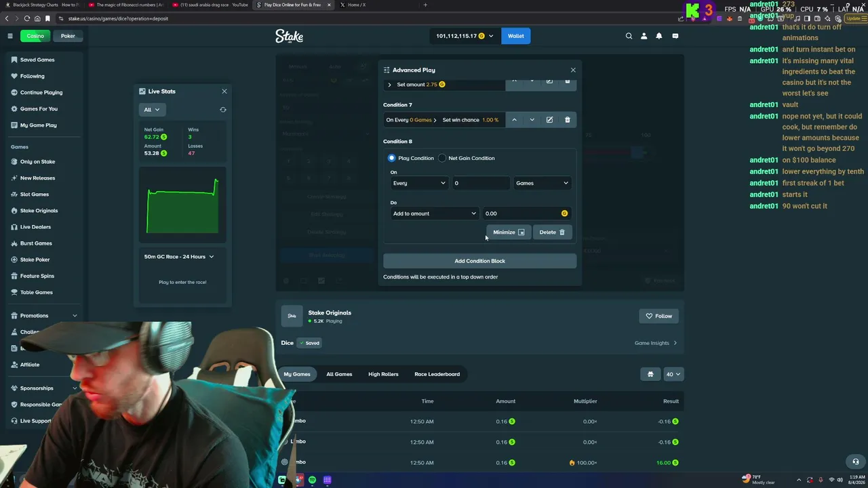
Task: Open the balance currency dropdown
Action: click(465, 36)
